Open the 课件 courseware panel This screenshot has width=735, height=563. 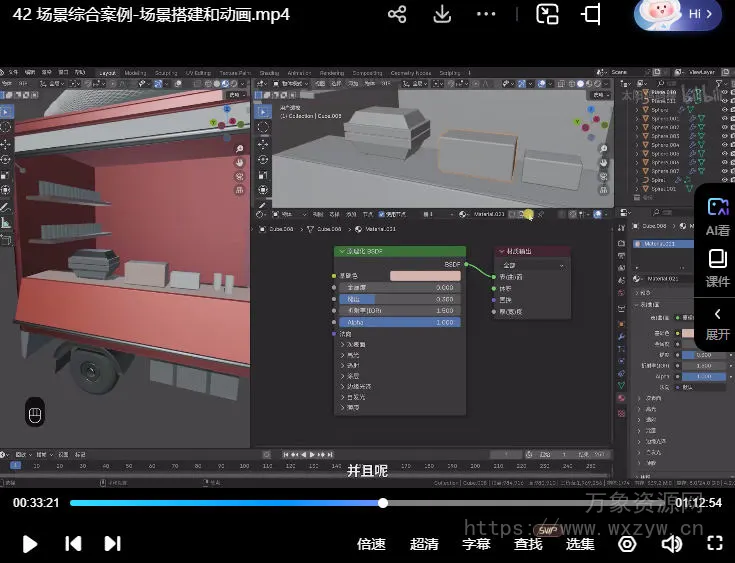[717, 268]
